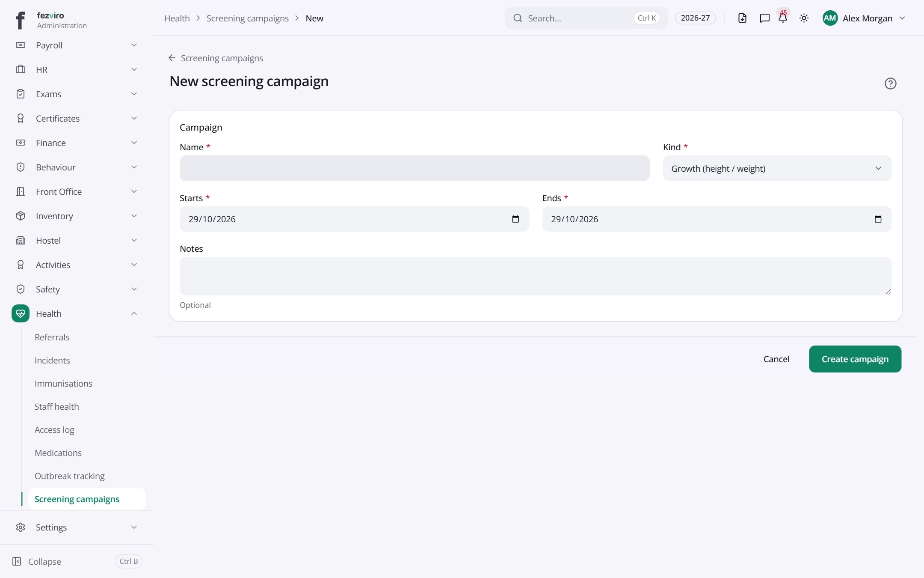
Task: Open Outbreak tracking page
Action: (70, 476)
